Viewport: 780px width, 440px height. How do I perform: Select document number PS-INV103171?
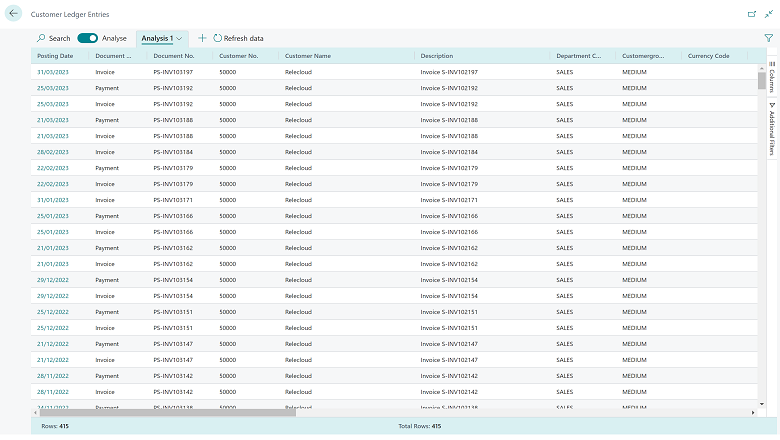click(173, 200)
